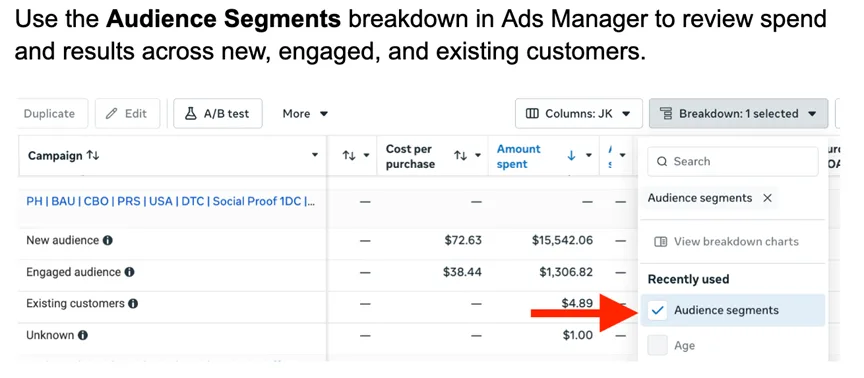Click the breakdown Search field

coord(733,161)
